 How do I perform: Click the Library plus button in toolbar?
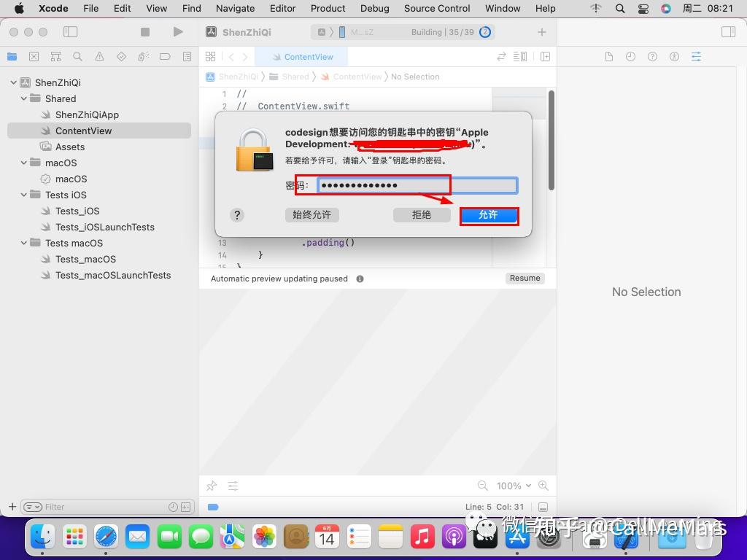(542, 32)
